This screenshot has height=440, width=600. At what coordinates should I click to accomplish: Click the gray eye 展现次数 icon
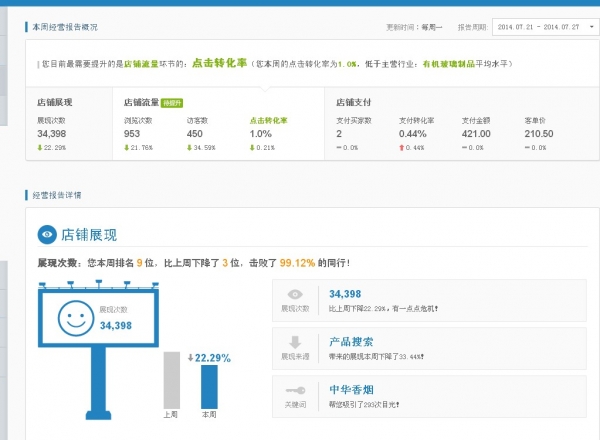[294, 295]
